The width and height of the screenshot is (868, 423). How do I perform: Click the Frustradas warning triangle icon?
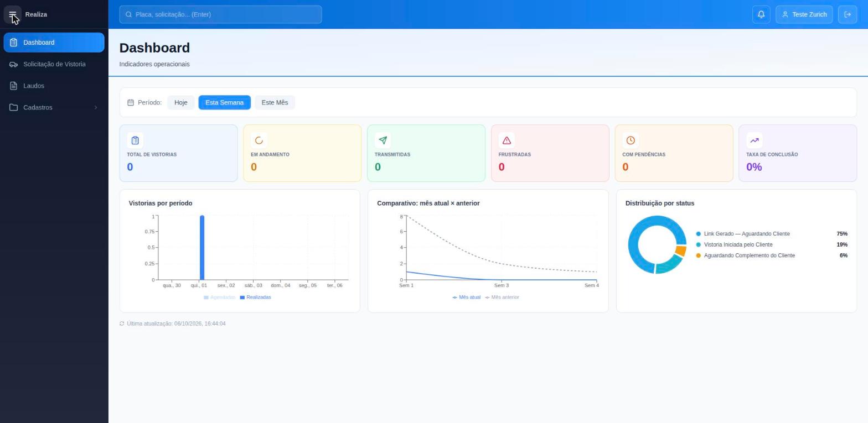pos(507,140)
